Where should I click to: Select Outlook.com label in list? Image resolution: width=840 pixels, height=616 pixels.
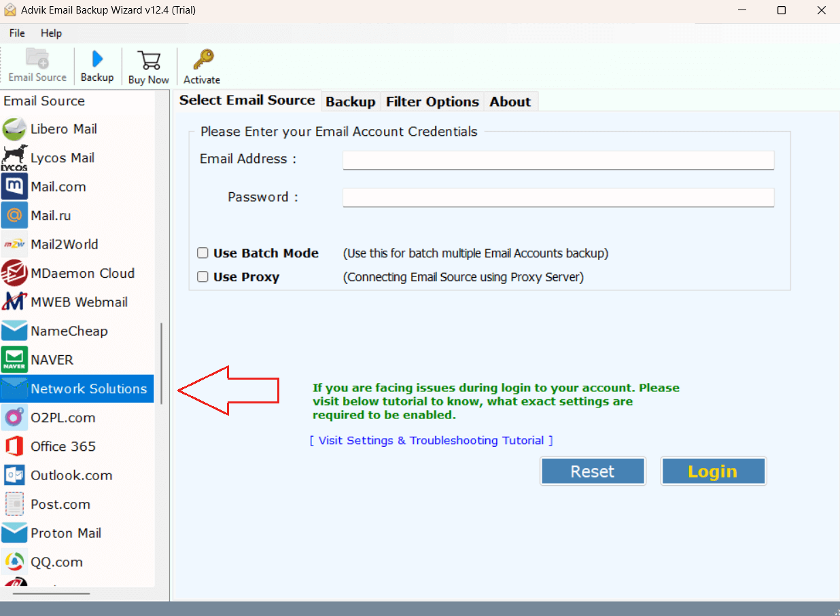pos(71,475)
